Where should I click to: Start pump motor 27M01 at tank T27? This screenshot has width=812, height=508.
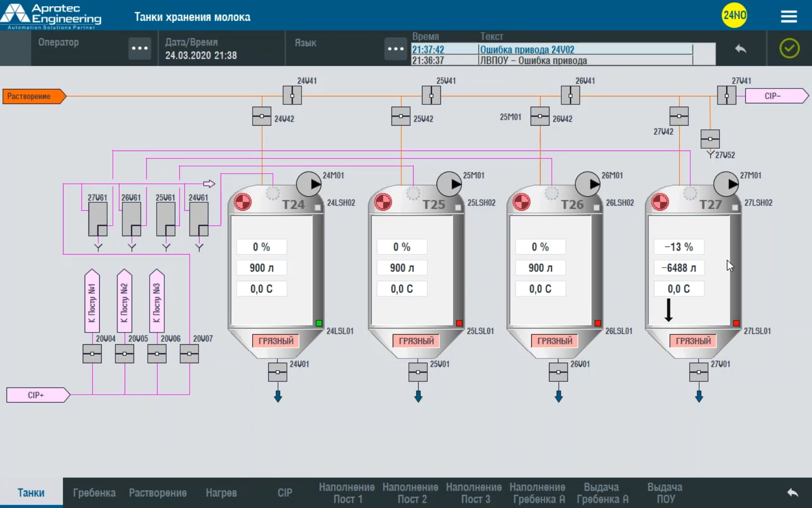pos(726,183)
